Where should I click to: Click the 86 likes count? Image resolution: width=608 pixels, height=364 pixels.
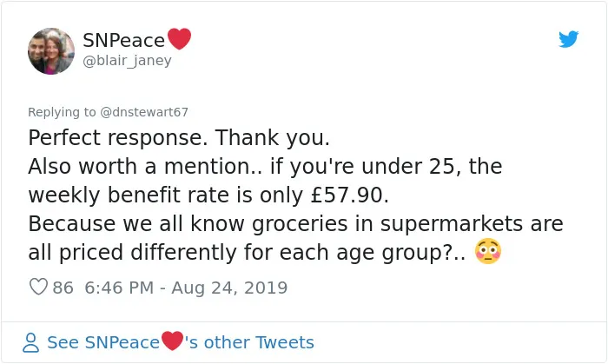(x=63, y=288)
